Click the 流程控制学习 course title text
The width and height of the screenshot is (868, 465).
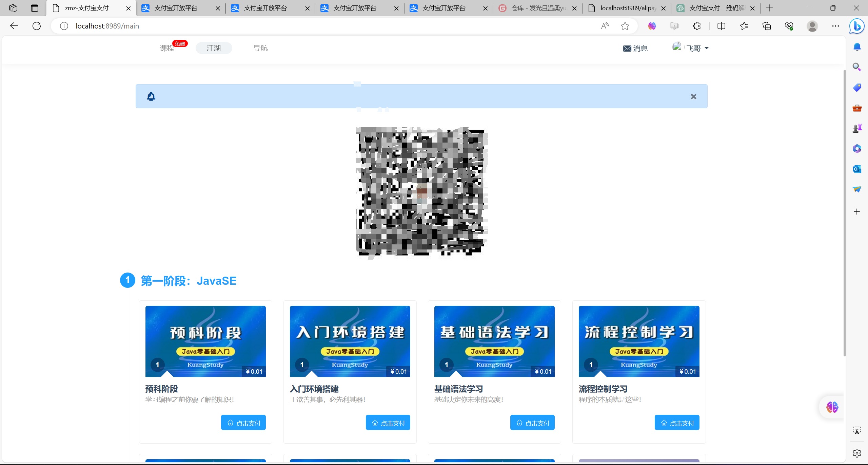point(603,389)
